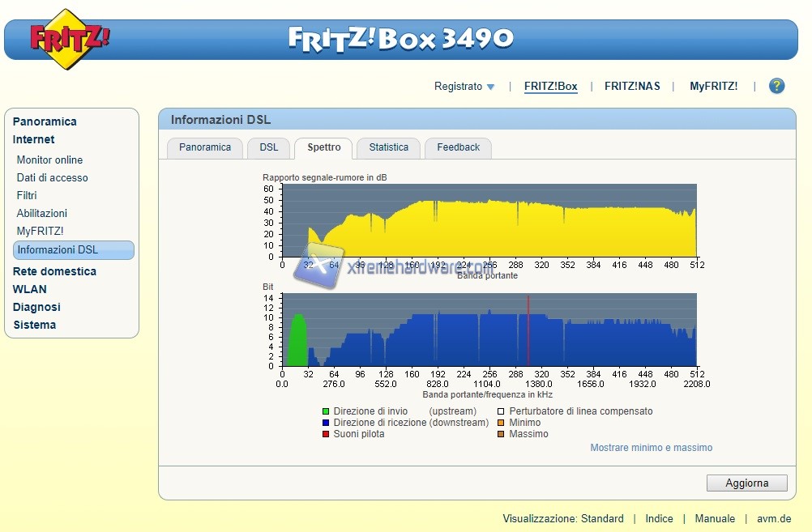Image resolution: width=812 pixels, height=532 pixels.
Task: Open help via question mark icon
Action: point(776,86)
